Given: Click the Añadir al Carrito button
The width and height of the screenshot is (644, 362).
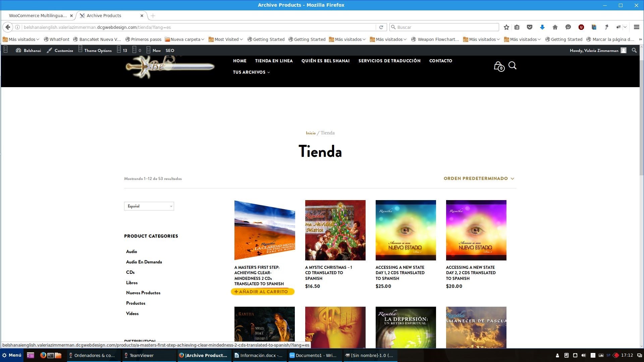Looking at the screenshot, I should [263, 292].
